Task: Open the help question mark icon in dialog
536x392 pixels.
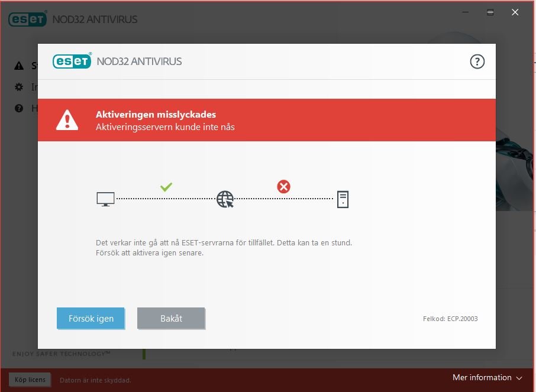Action: coord(477,62)
